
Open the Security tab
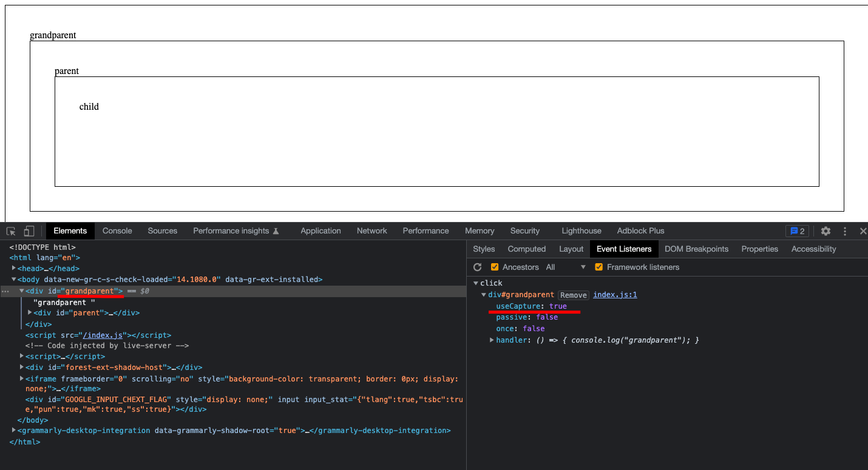pyautogui.click(x=525, y=231)
